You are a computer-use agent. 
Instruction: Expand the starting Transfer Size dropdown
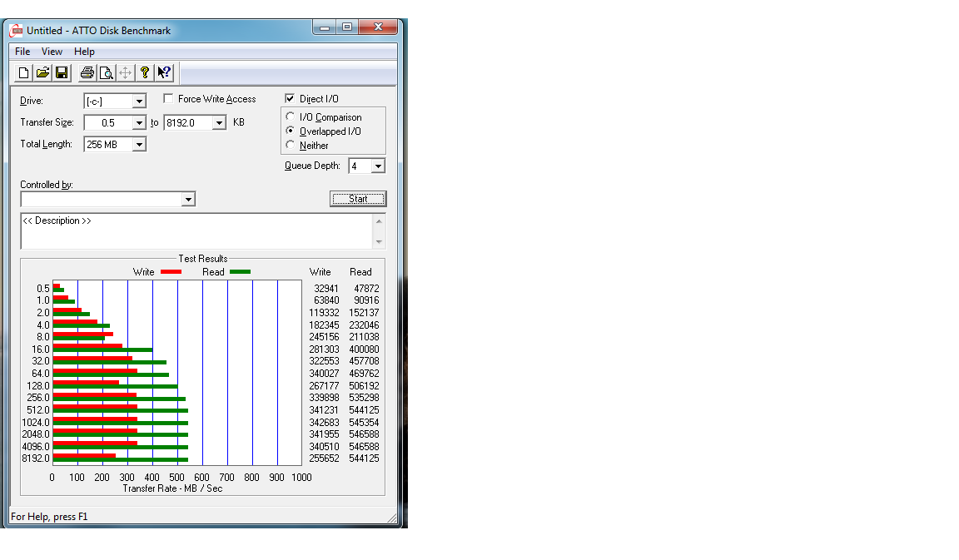(x=140, y=123)
